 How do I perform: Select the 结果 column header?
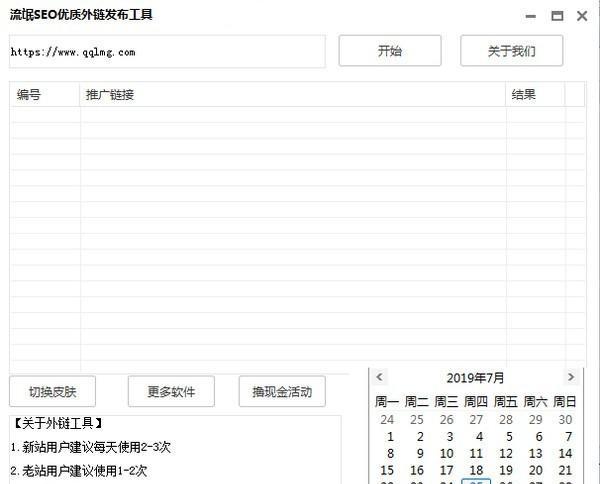point(535,95)
